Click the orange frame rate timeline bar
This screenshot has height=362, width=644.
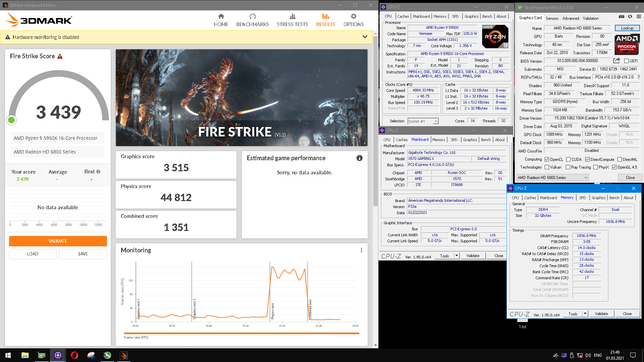tap(241, 333)
